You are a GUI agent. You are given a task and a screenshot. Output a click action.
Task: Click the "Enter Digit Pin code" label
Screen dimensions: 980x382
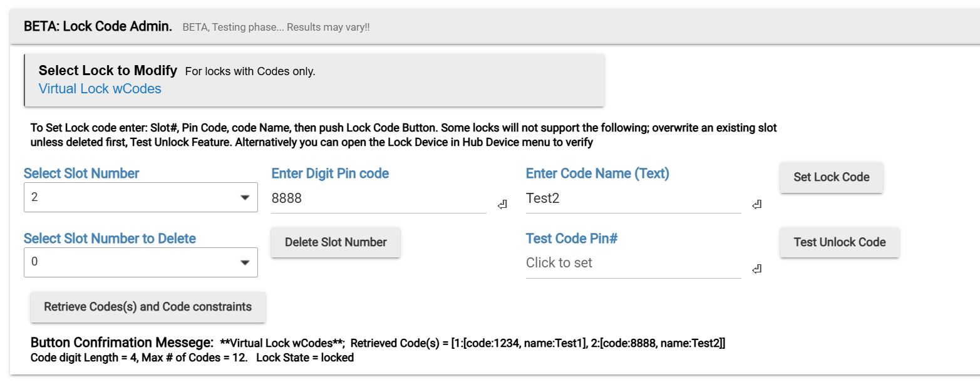click(330, 173)
